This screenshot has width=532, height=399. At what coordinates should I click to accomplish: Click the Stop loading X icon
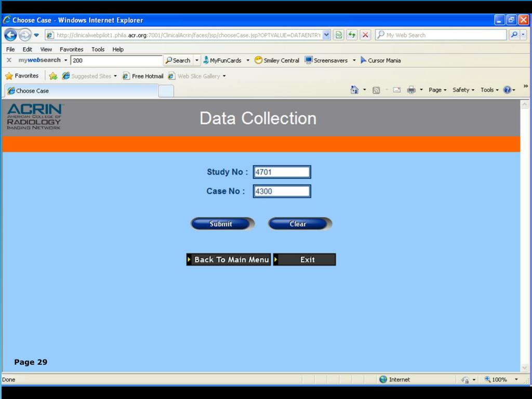[x=366, y=35]
